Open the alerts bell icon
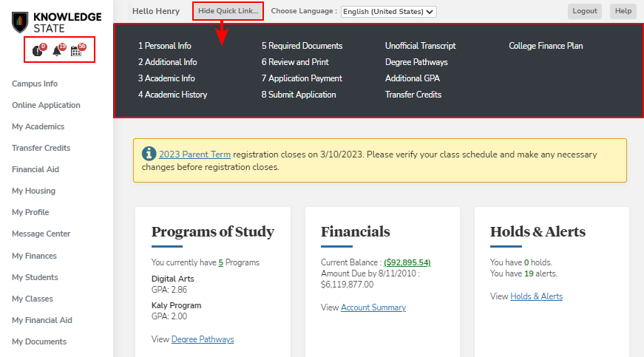This screenshot has height=357, width=644. tap(57, 51)
